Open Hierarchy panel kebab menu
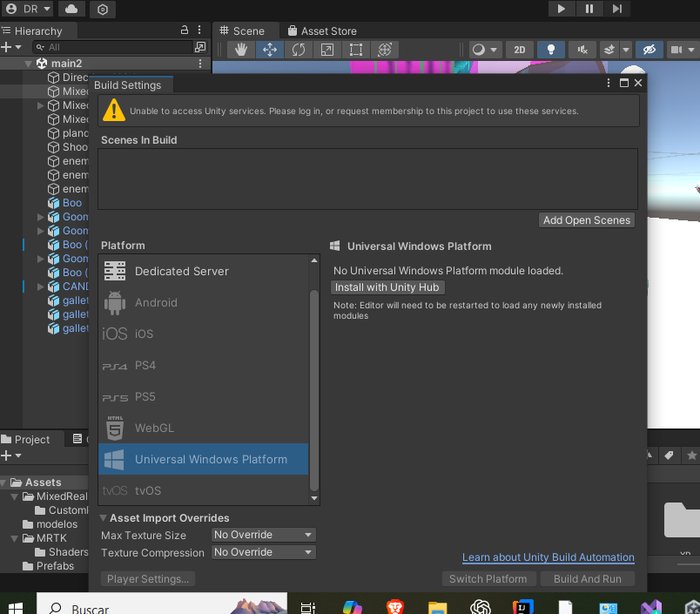 pyautogui.click(x=199, y=30)
